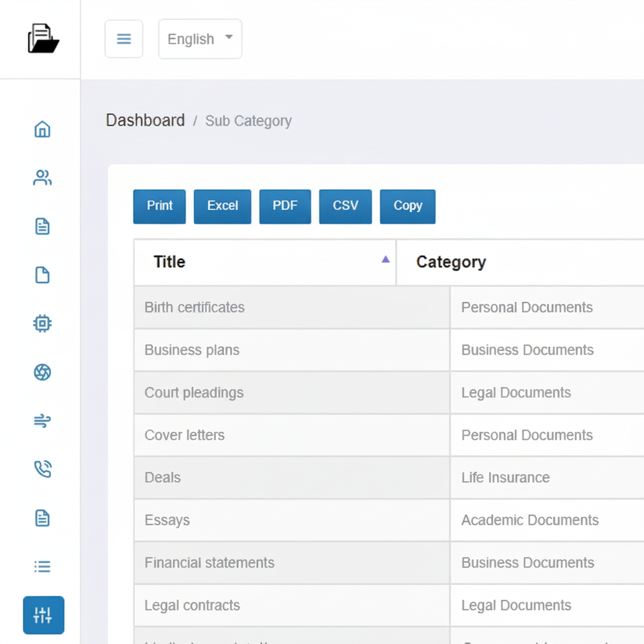Toggle the sidebar with hamburger menu button
The width and height of the screenshot is (644, 644).
[124, 39]
